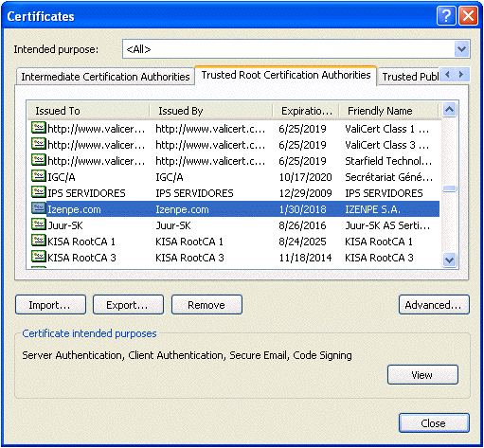Open the dialog help question mark button

[x=446, y=15]
